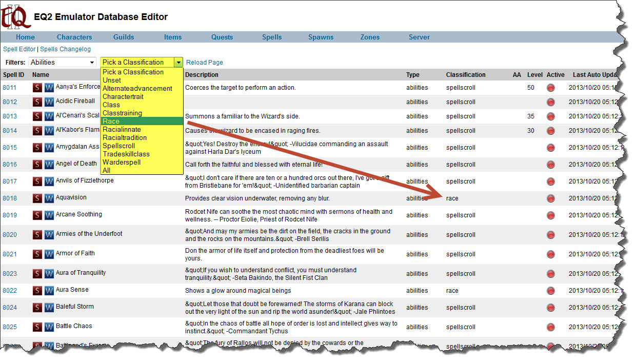Viewport: 637px width, 364px height.
Task: Click the S icon for Aura Sense
Action: 37,291
